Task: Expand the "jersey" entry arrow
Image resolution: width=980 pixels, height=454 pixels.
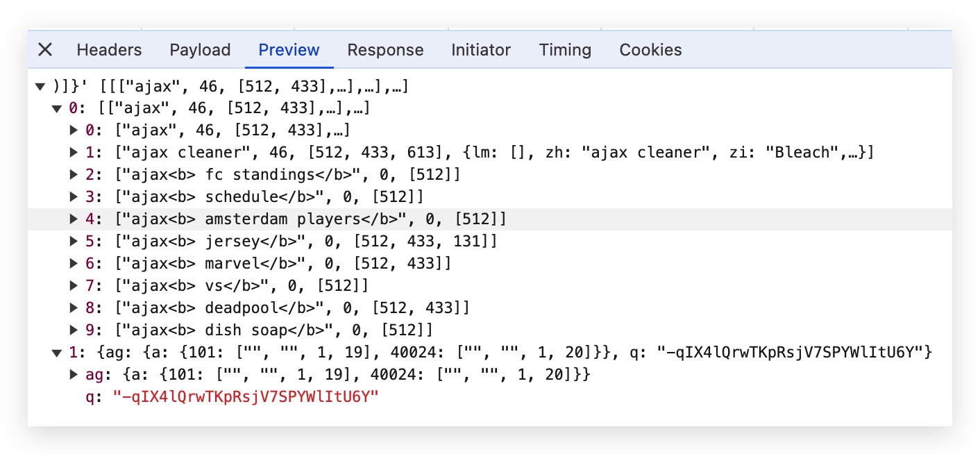Action: 74,241
